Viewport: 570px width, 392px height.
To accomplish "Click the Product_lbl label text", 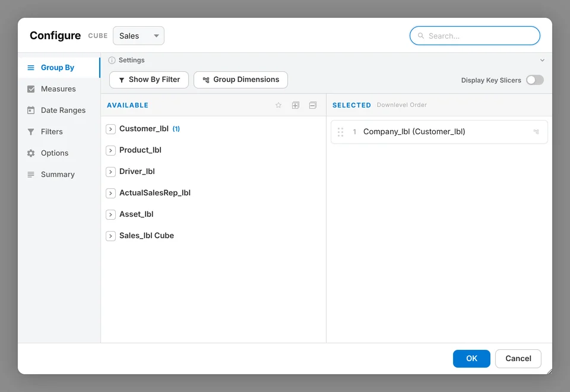I will [140, 150].
